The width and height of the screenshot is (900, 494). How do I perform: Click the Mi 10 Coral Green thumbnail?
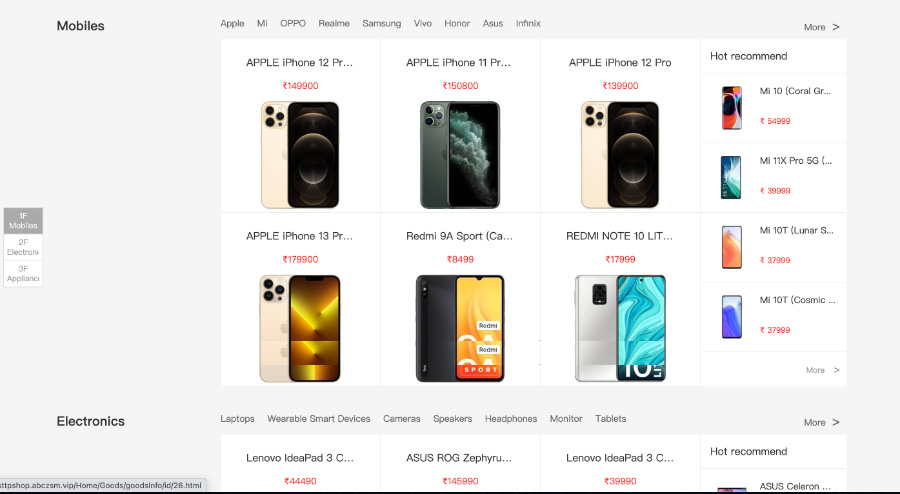[732, 108]
